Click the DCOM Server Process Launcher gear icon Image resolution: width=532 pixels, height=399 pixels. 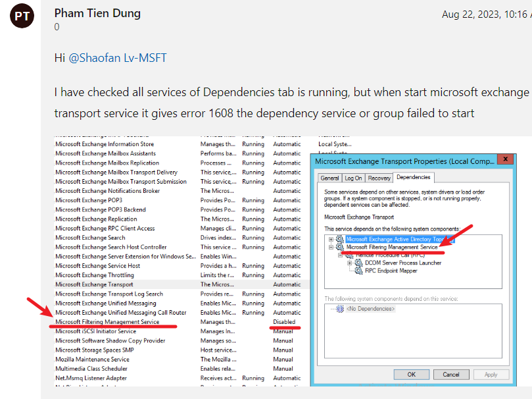point(358,263)
